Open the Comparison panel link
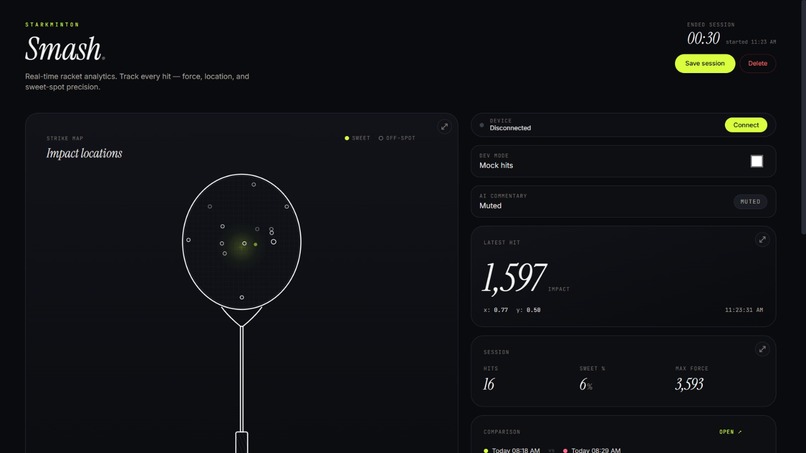The width and height of the screenshot is (806, 453). pos(730,432)
